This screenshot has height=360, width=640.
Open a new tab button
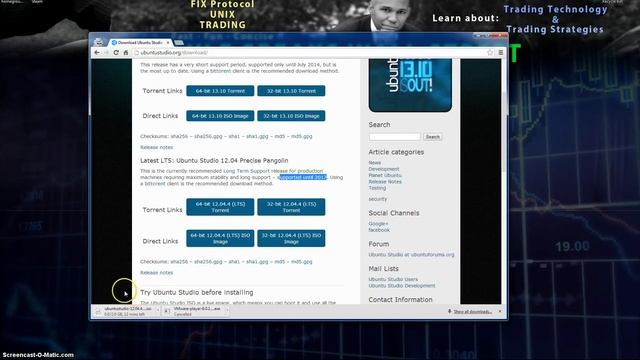coord(179,42)
